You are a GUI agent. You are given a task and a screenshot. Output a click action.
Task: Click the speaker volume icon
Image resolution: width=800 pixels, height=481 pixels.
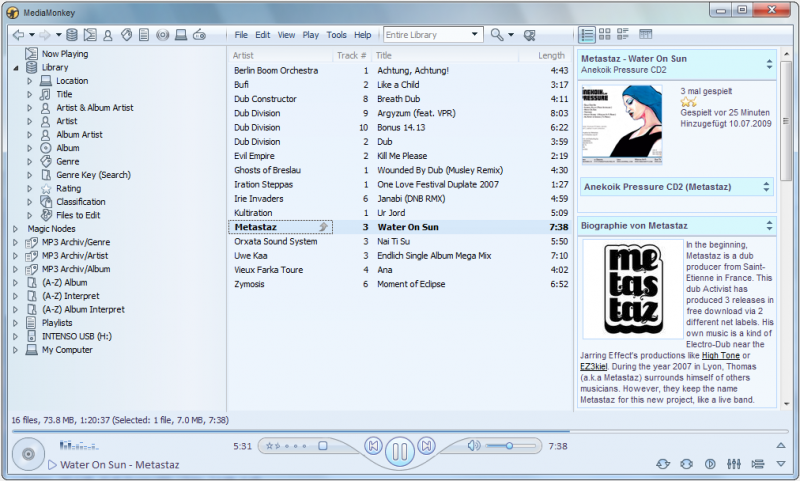click(474, 445)
